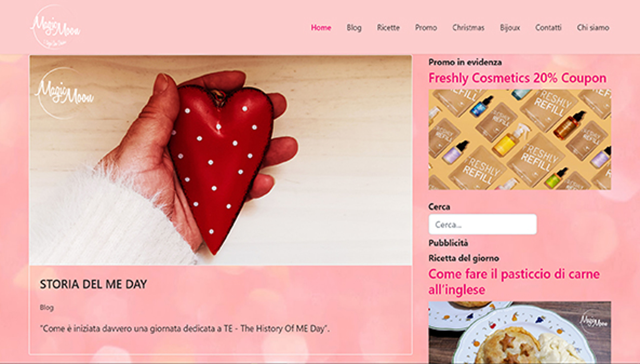Open the Home menu item
This screenshot has height=364, width=640.
pyautogui.click(x=321, y=27)
